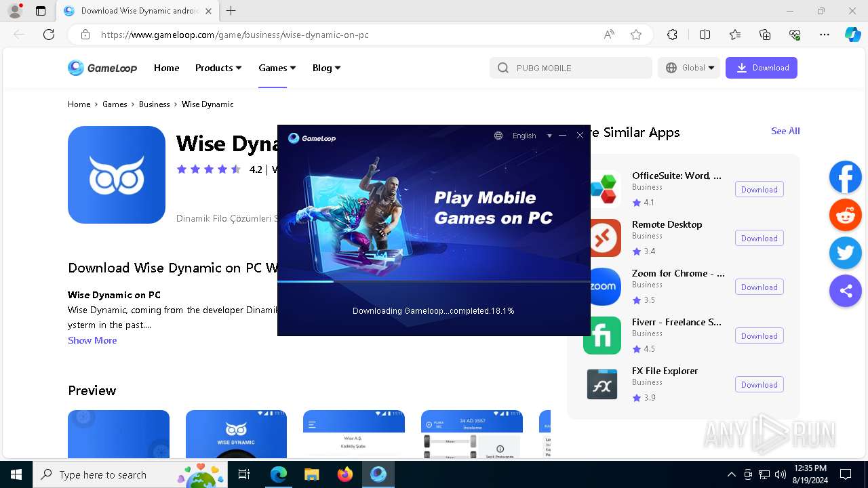868x488 pixels.
Task: Click the globe icon in GameLoop installer
Action: (x=498, y=136)
